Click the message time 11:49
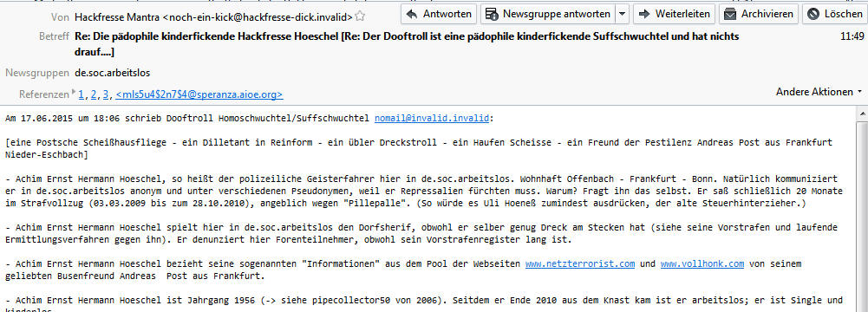This screenshot has height=312, width=868. (x=852, y=37)
